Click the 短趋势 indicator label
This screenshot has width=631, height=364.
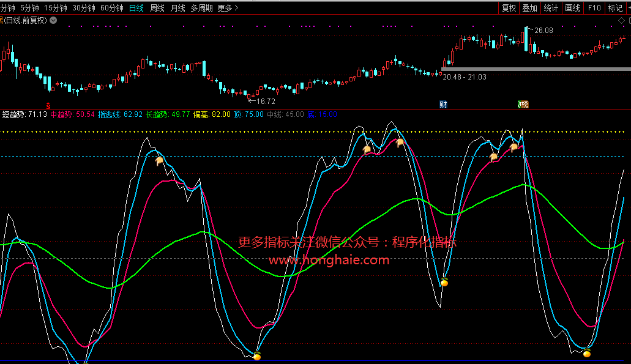pyautogui.click(x=13, y=114)
